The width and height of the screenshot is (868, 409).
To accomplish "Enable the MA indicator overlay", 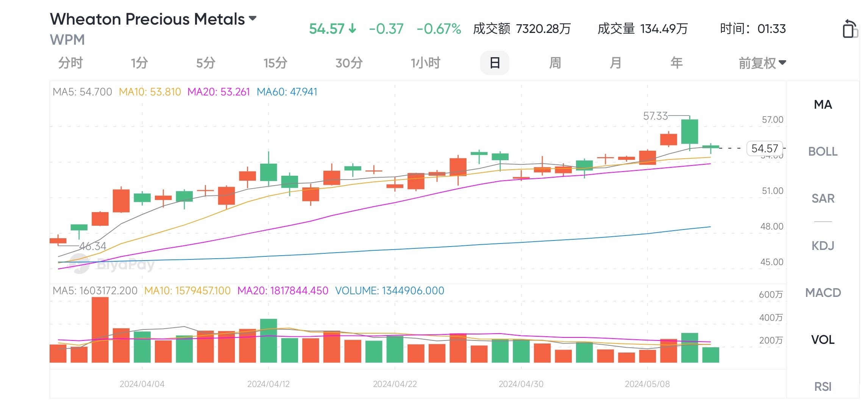I will tap(823, 105).
